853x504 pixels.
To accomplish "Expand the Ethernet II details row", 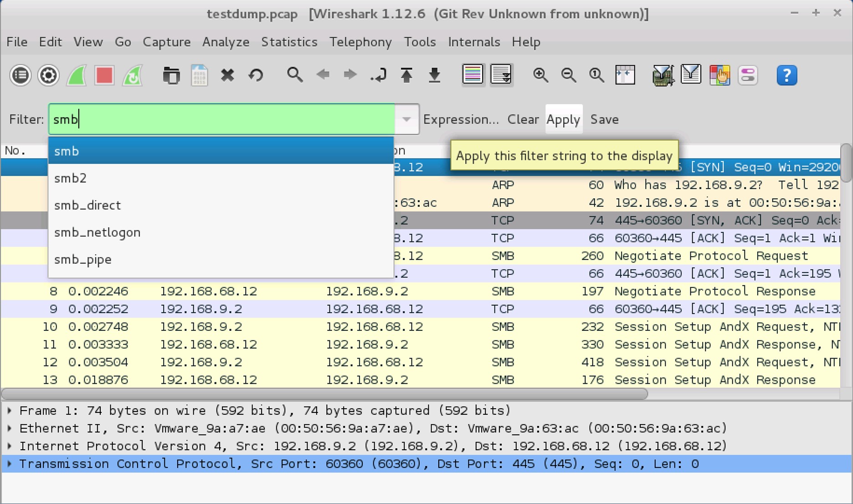I will click(10, 428).
